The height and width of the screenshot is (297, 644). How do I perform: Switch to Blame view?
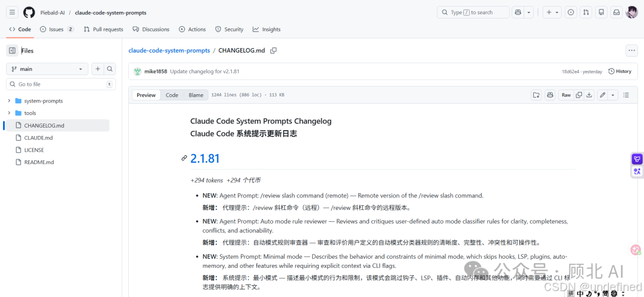196,95
